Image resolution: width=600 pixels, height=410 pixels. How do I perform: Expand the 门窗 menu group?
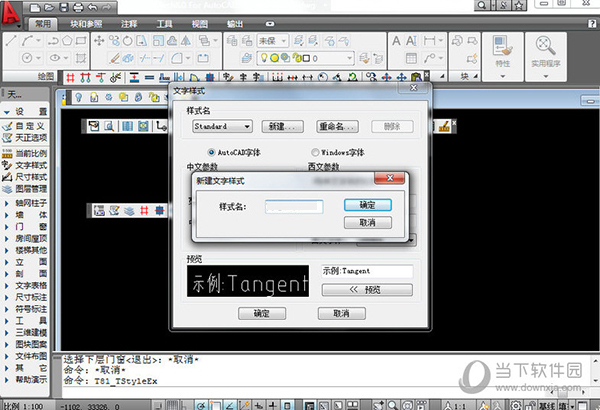(x=25, y=227)
